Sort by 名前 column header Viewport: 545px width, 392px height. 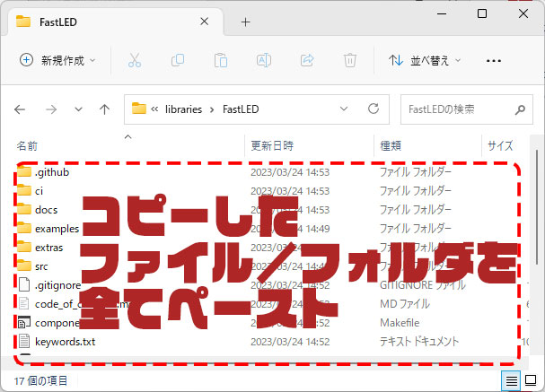pos(27,146)
